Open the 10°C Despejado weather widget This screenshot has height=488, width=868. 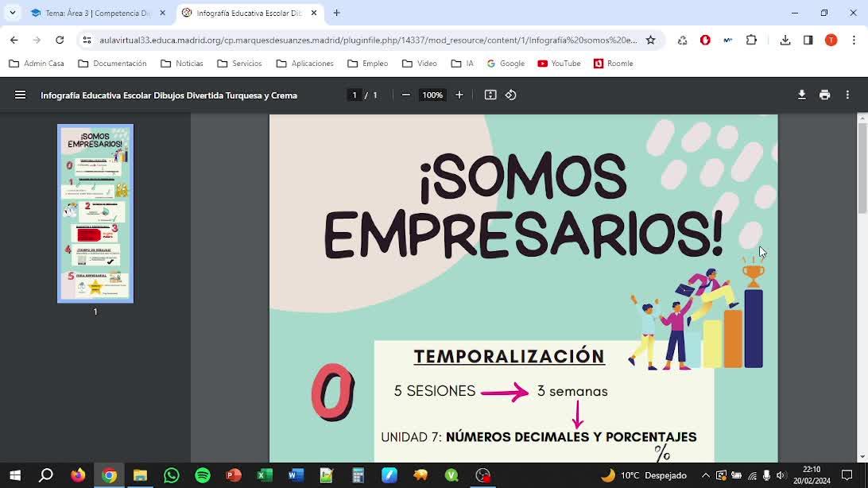pos(644,475)
